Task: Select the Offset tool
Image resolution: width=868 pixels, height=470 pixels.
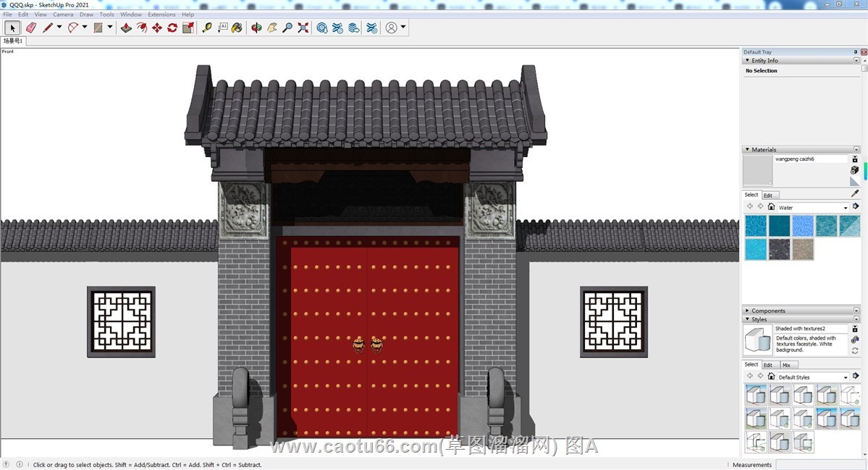Action: (x=142, y=28)
